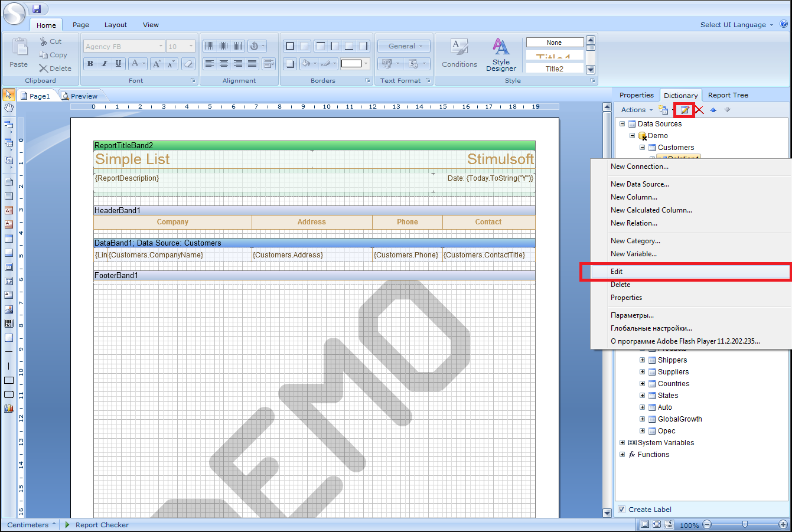Align text right
The image size is (792, 532).
238,64
